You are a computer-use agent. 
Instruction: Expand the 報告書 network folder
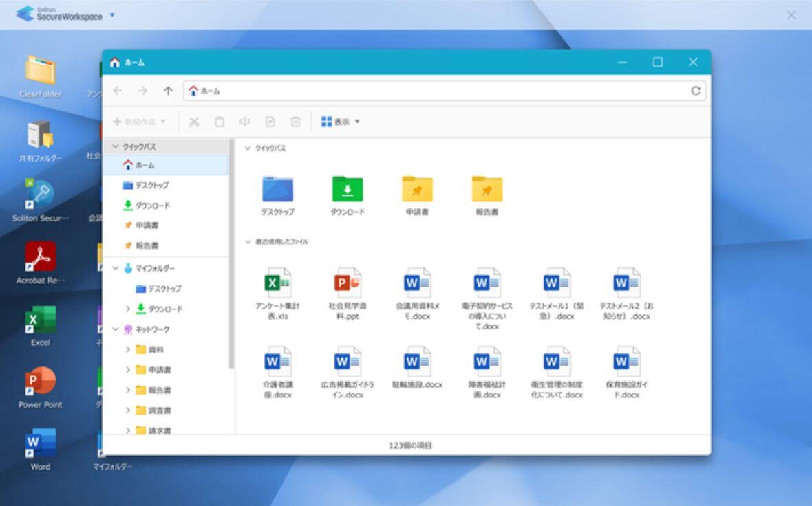pos(128,390)
